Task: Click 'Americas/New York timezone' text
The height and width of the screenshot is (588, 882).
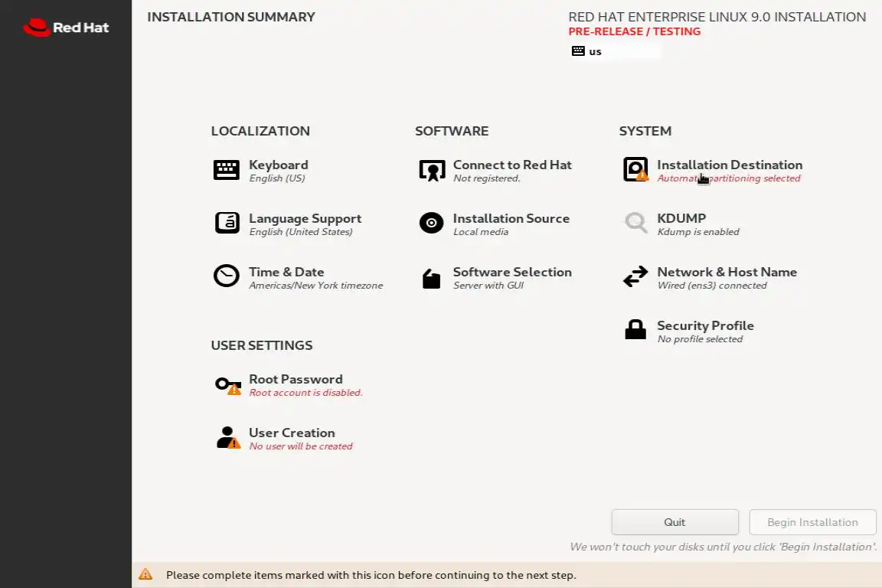Action: point(315,286)
